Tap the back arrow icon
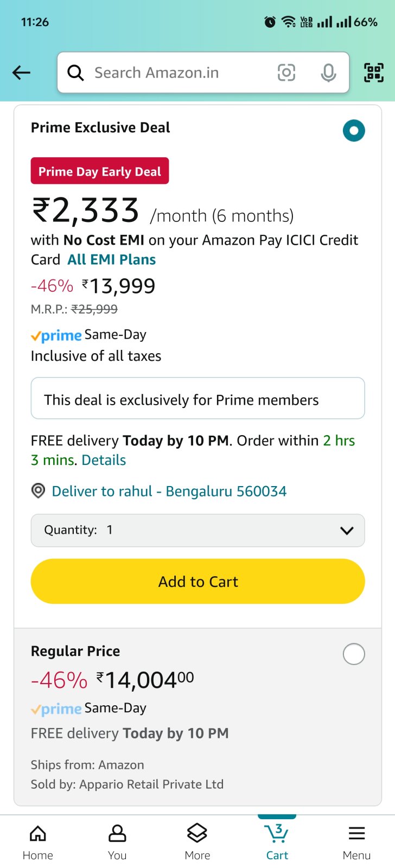 (21, 72)
